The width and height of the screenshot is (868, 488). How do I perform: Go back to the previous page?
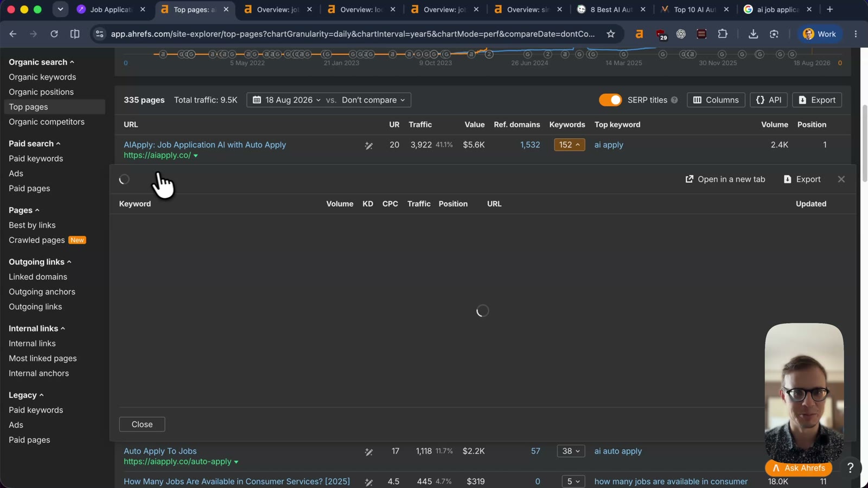coord(13,34)
